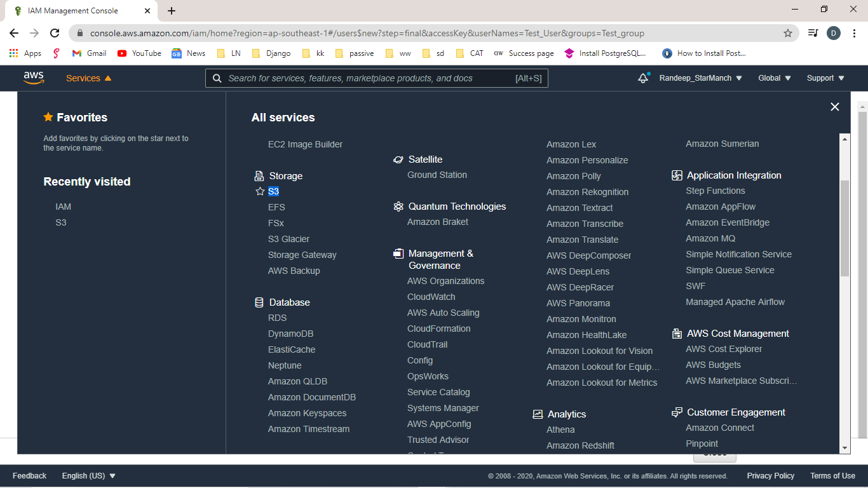
Task: Open the Install PostgreSQL bookmark
Action: (605, 53)
